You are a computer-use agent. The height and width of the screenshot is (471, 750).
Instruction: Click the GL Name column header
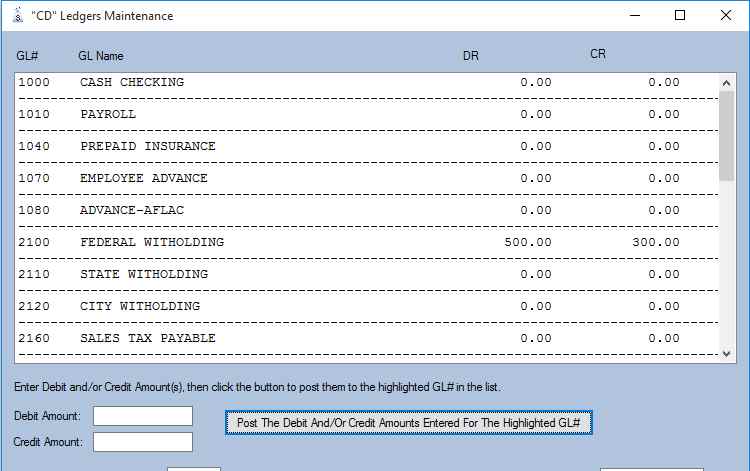pyautogui.click(x=101, y=56)
